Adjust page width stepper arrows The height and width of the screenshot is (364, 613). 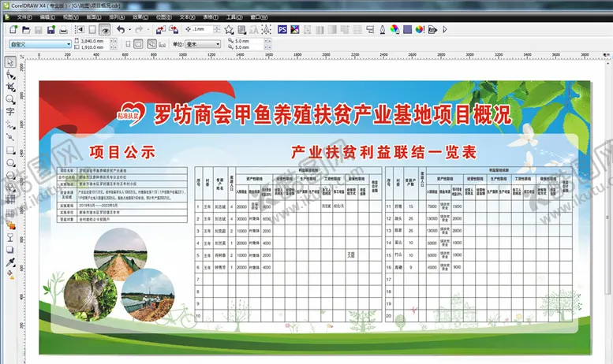pyautogui.click(x=113, y=41)
